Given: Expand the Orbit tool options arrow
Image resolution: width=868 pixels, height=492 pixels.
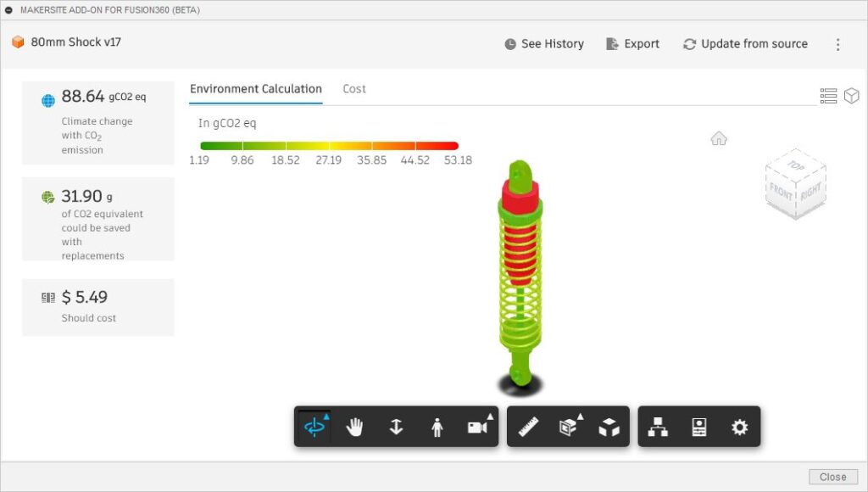Looking at the screenshot, I should click(325, 416).
